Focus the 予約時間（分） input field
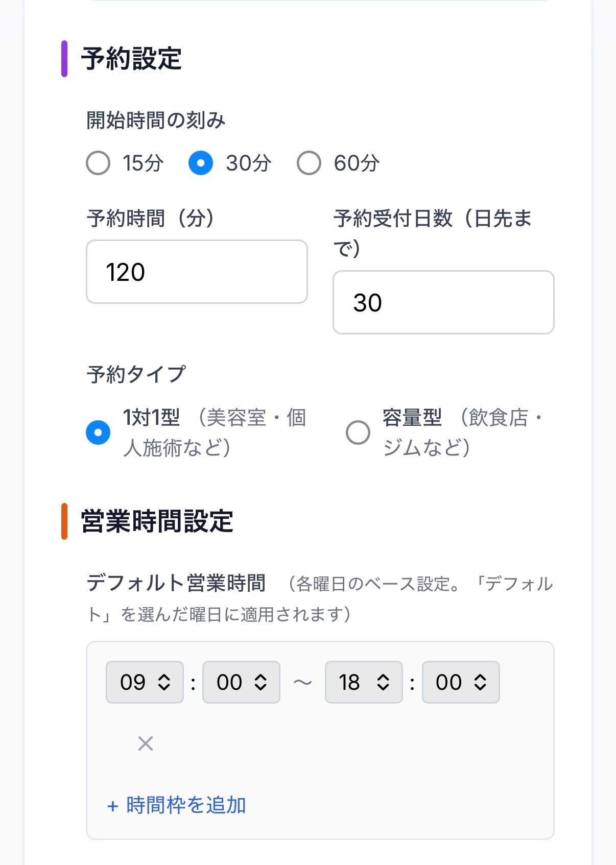616x865 pixels. (197, 272)
